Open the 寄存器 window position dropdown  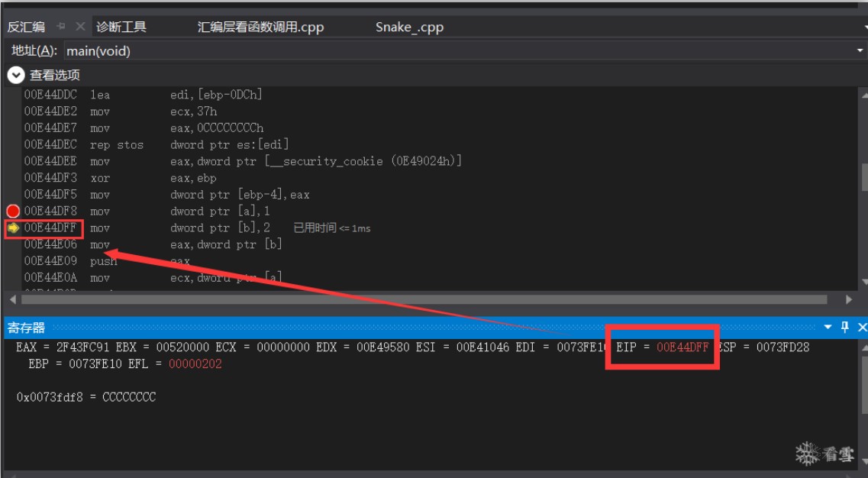pyautogui.click(x=828, y=328)
